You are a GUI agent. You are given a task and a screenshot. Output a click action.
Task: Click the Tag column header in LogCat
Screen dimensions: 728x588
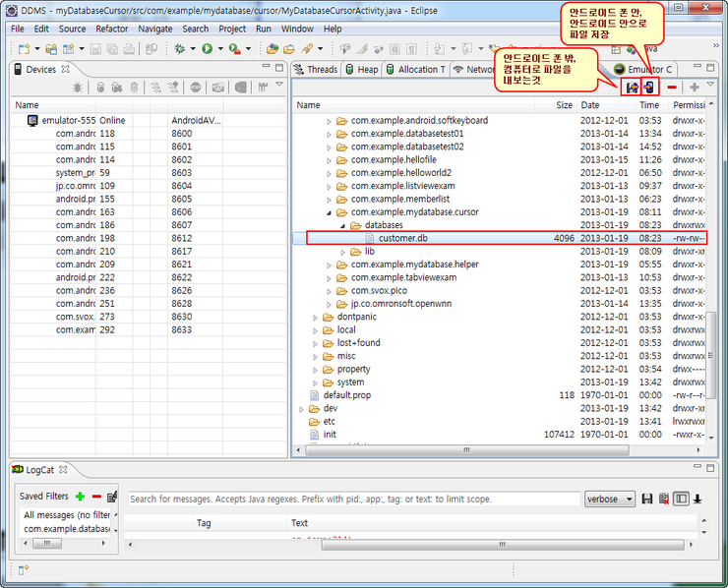[x=204, y=523]
